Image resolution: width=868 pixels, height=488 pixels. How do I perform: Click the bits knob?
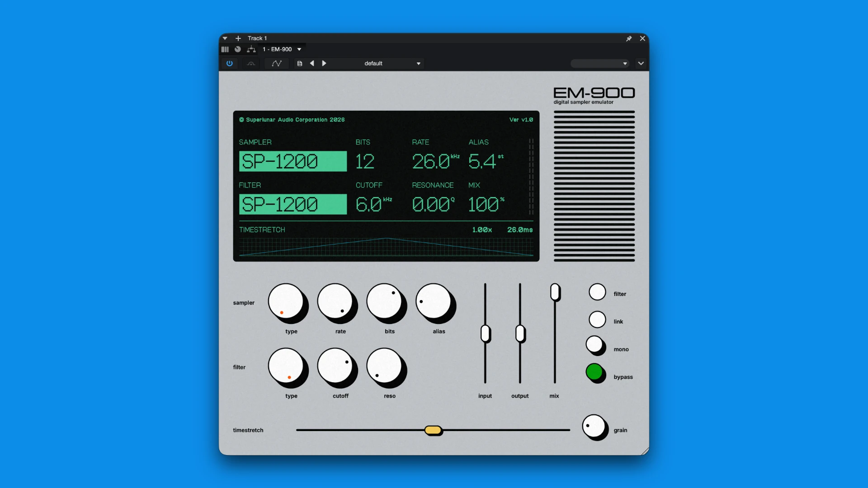[x=385, y=301]
